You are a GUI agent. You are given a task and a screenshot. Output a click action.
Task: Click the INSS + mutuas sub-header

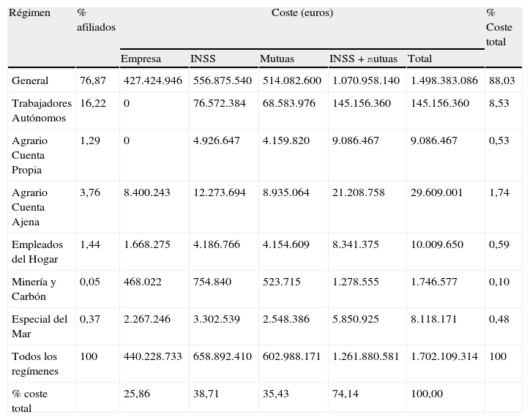coord(364,59)
